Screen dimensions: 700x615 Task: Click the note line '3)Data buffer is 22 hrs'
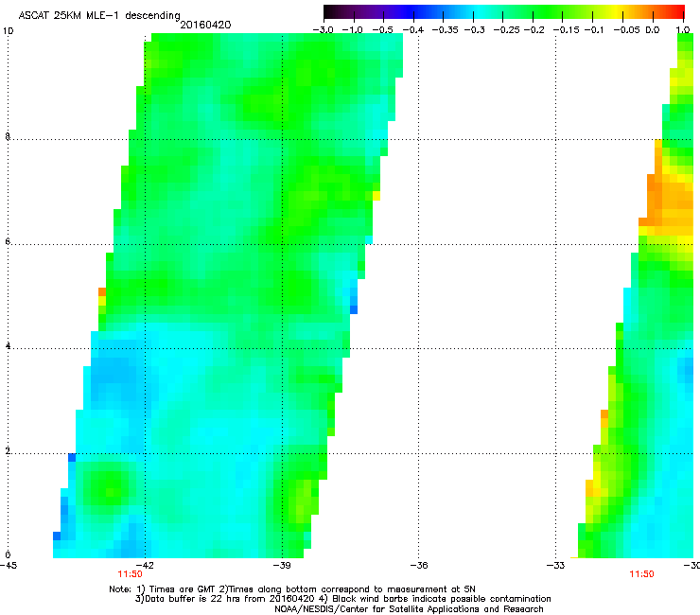[x=342, y=599]
